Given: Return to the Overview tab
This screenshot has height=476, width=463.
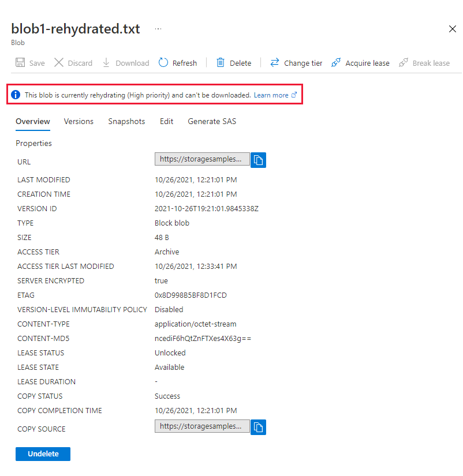Looking at the screenshot, I should tap(33, 121).
